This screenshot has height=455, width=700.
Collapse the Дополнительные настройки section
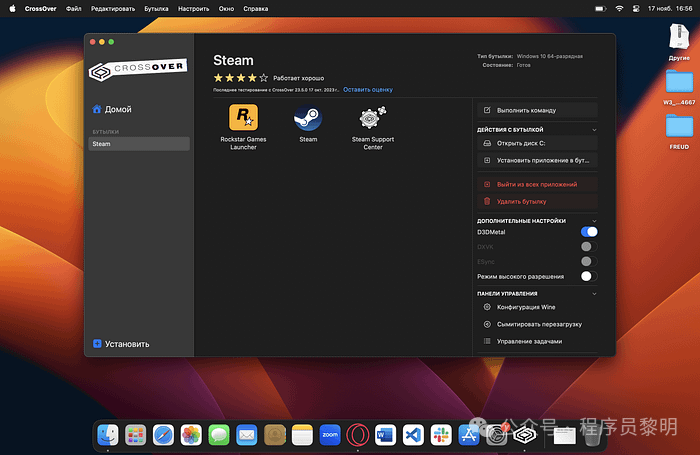(594, 221)
